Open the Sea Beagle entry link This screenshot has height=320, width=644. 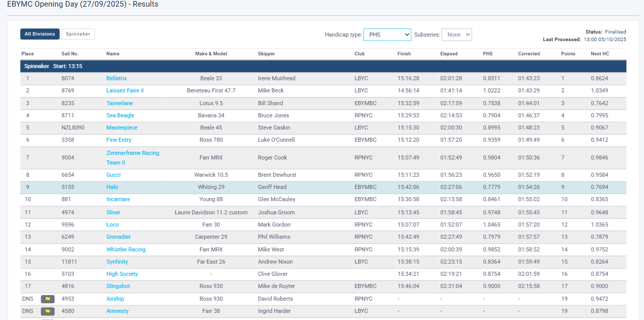[120, 115]
